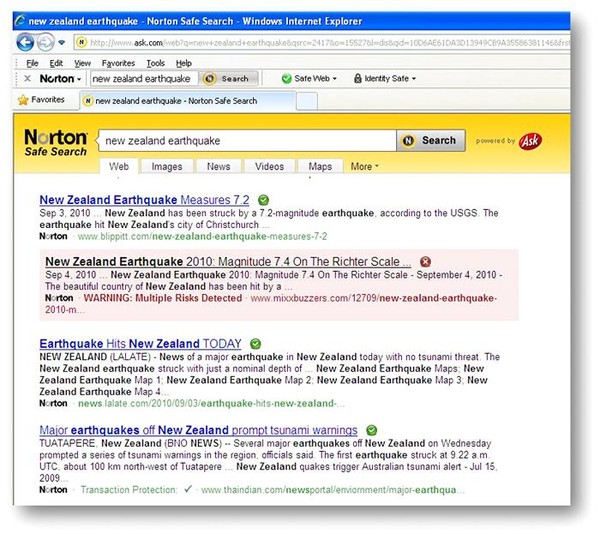
Task: Expand the More search options dropdown
Action: click(x=364, y=167)
